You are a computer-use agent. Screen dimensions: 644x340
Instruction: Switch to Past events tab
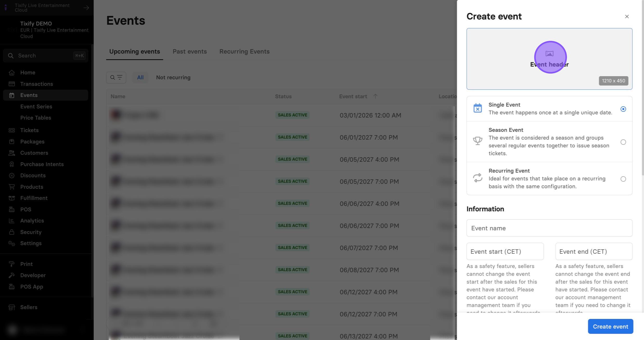pyautogui.click(x=190, y=51)
